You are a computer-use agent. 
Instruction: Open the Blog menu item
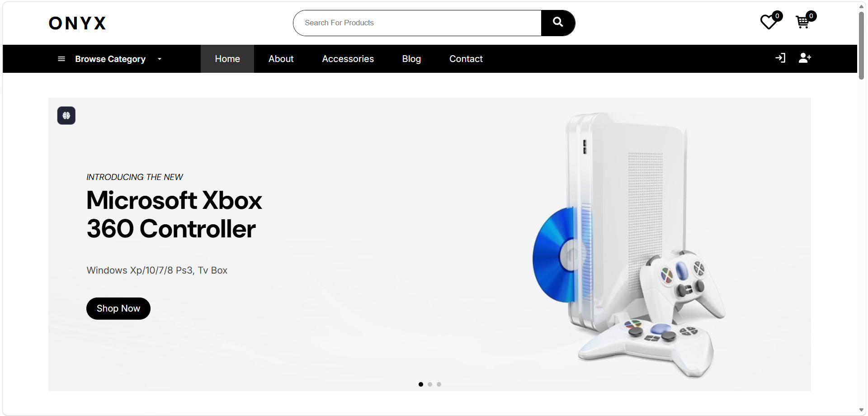click(x=411, y=59)
